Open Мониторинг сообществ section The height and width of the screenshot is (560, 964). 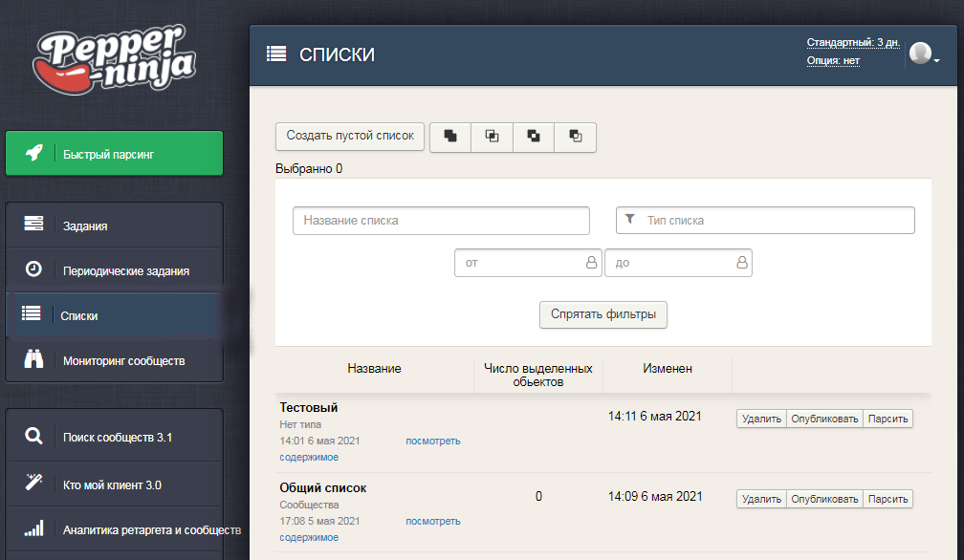pos(115,360)
